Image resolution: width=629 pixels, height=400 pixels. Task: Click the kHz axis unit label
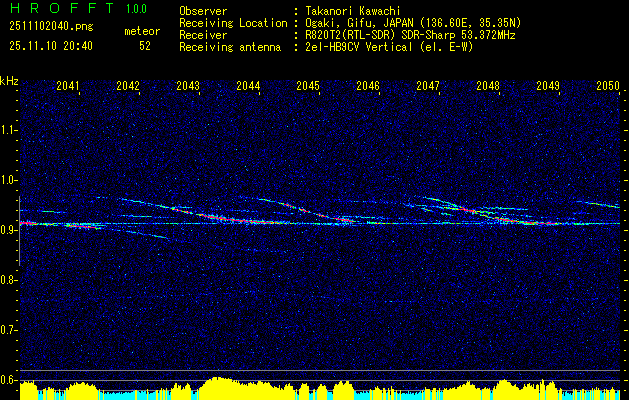pyautogui.click(x=9, y=81)
